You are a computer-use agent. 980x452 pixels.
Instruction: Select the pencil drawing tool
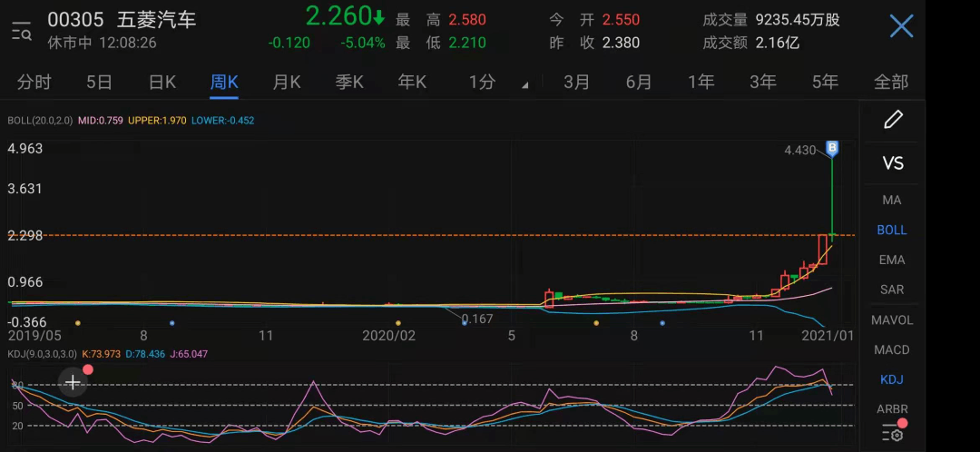coord(893,120)
